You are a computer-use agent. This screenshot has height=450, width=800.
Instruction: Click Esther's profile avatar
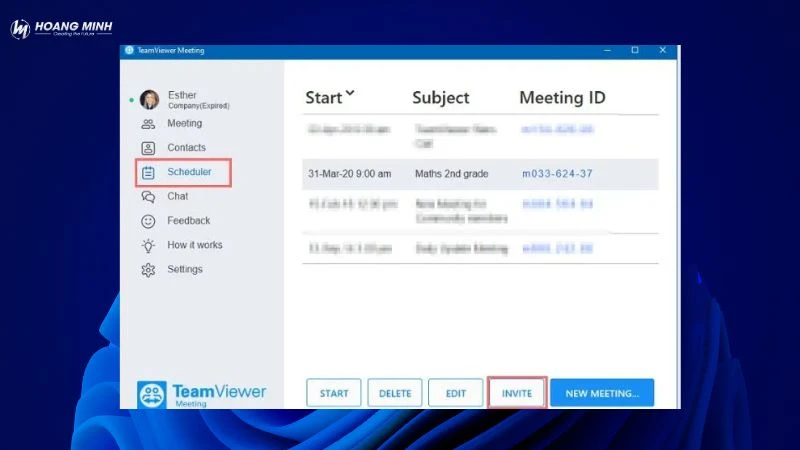click(149, 99)
